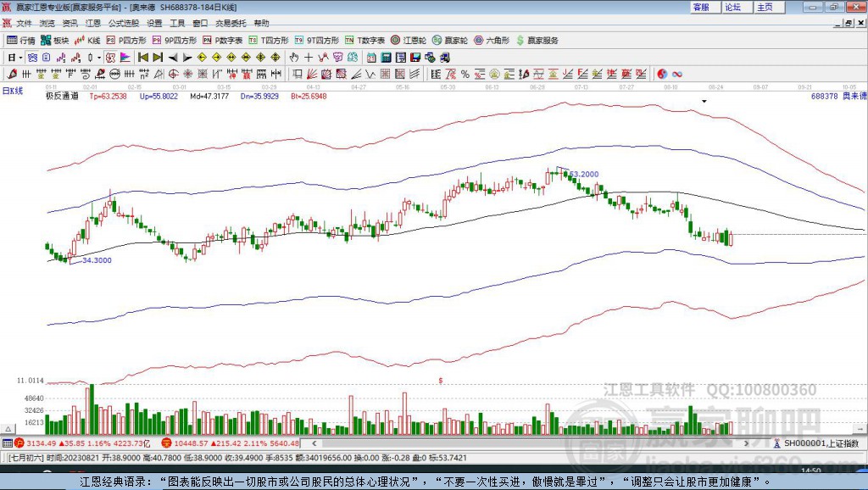
Task: Select the hand pan tool icon
Action: coord(294,57)
